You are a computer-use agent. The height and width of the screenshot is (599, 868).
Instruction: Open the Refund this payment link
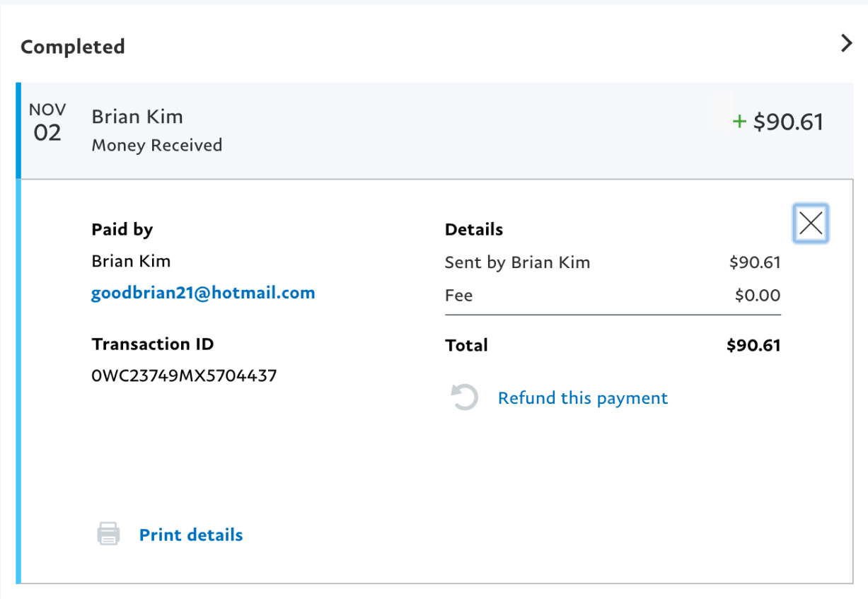tap(582, 398)
